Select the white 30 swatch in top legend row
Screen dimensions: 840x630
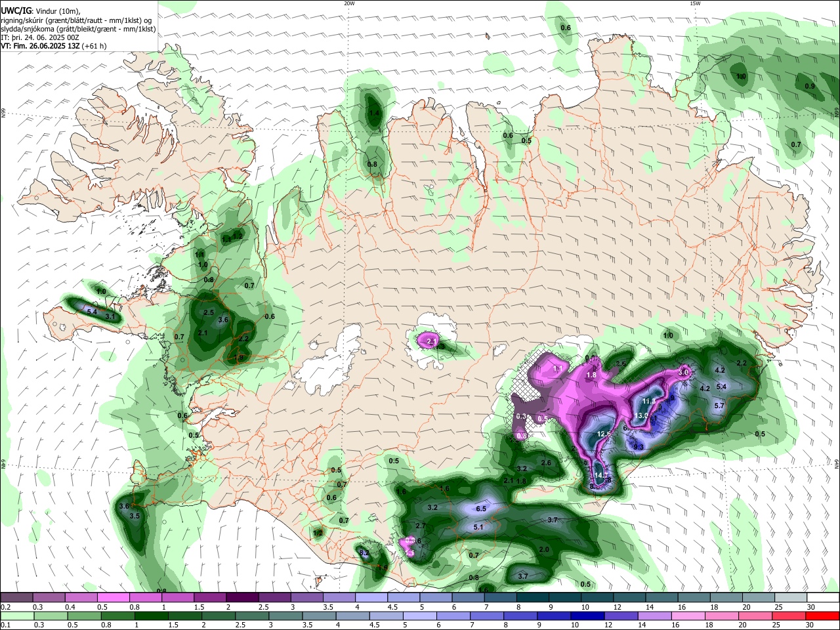click(x=822, y=598)
